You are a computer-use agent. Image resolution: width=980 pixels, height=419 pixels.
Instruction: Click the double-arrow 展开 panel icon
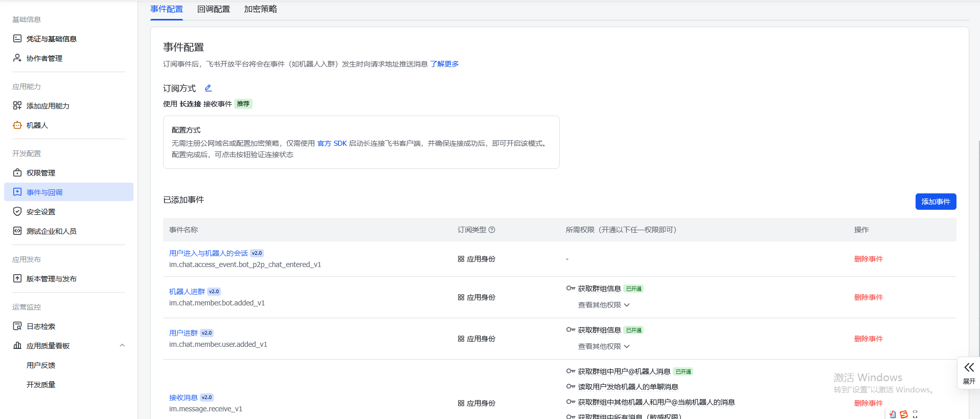[x=969, y=367]
